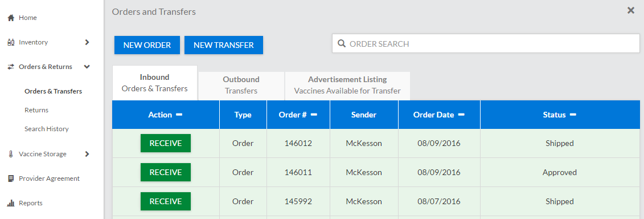Click order number 145992
644x219 pixels.
[298, 202]
